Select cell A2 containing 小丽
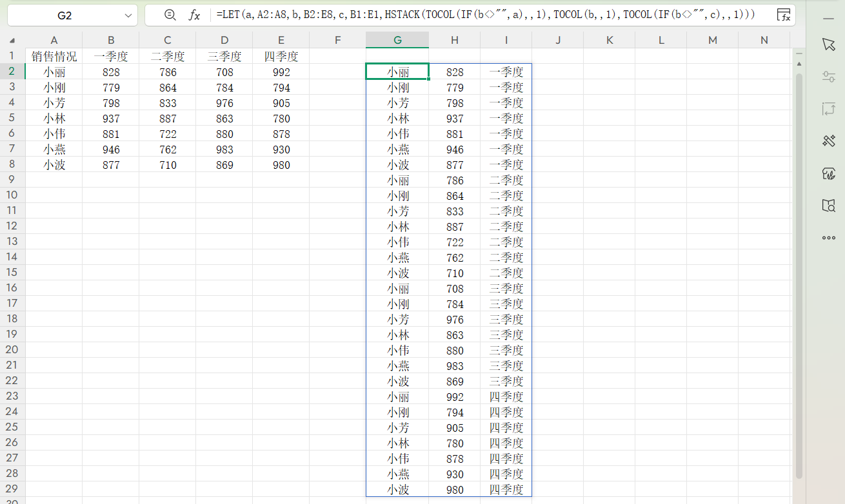The image size is (845, 504). 54,72
